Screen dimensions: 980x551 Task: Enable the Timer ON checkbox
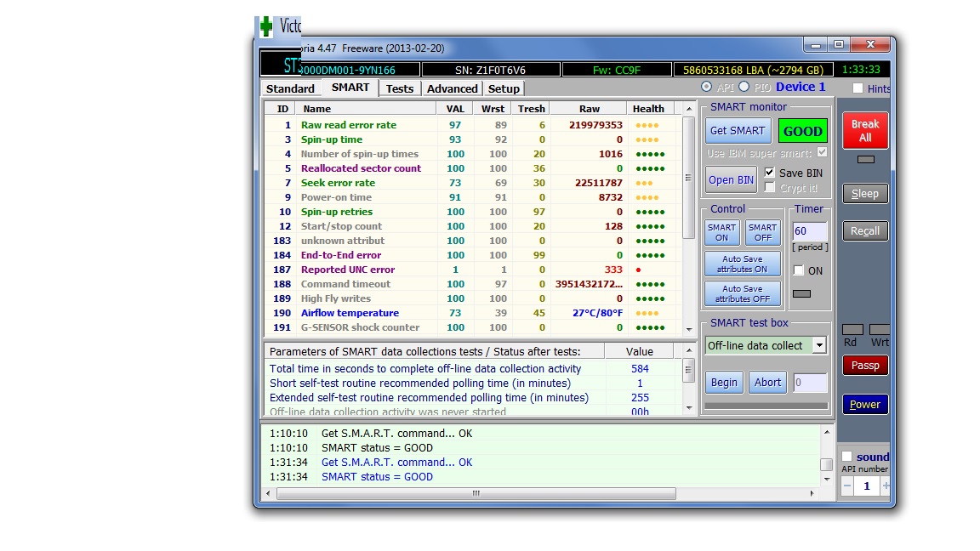point(799,270)
